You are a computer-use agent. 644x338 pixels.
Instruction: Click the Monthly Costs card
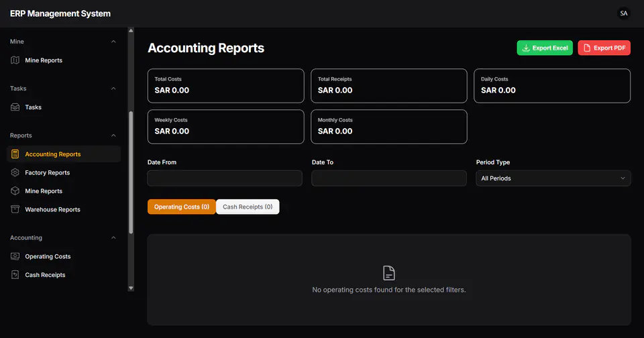(x=389, y=127)
